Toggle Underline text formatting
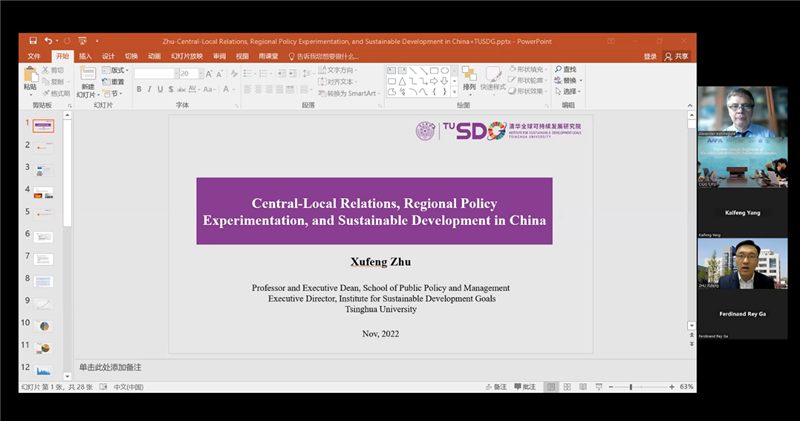Screen dimensions: 800x421 (x=161, y=89)
